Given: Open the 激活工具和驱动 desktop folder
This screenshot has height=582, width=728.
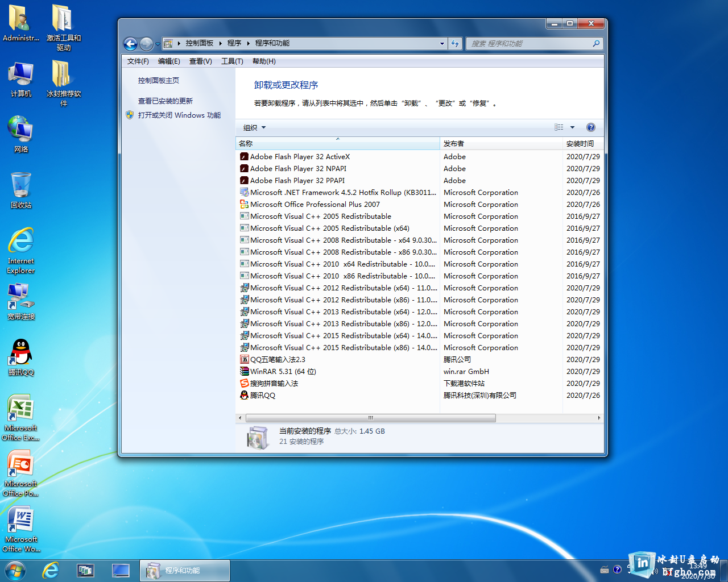Looking at the screenshot, I should 64,28.
